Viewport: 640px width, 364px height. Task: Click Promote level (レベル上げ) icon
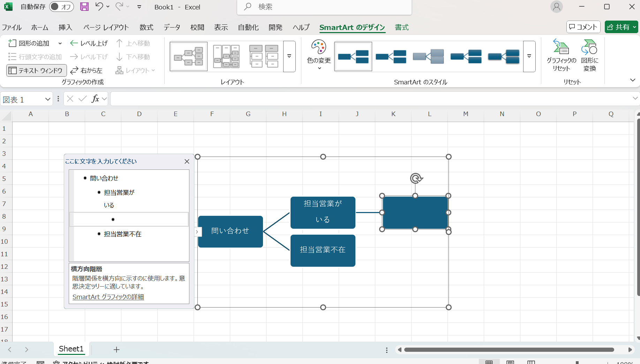74,43
